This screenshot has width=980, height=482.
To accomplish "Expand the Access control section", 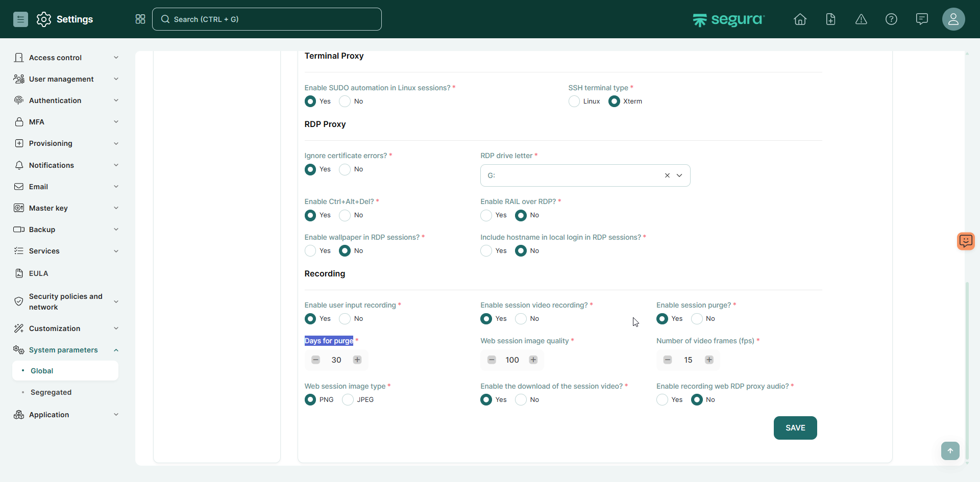I will [x=66, y=58].
